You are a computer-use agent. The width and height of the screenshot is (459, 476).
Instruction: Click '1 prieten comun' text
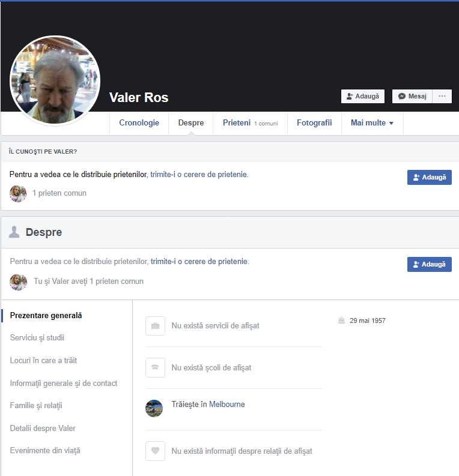(59, 193)
